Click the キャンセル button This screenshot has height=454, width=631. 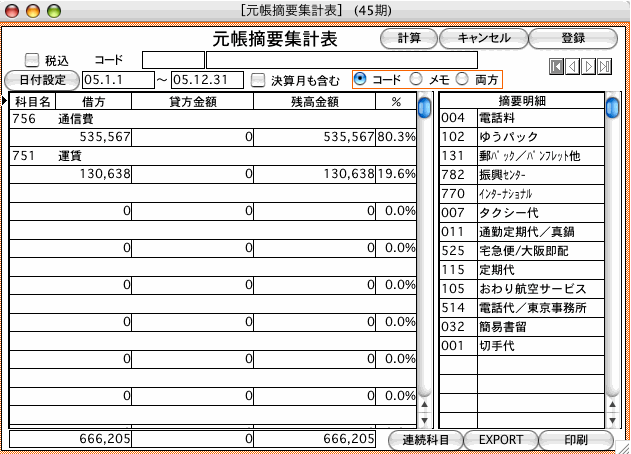coord(484,38)
